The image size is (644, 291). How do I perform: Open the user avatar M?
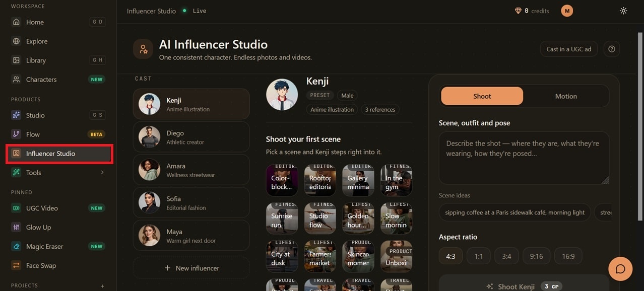[567, 11]
